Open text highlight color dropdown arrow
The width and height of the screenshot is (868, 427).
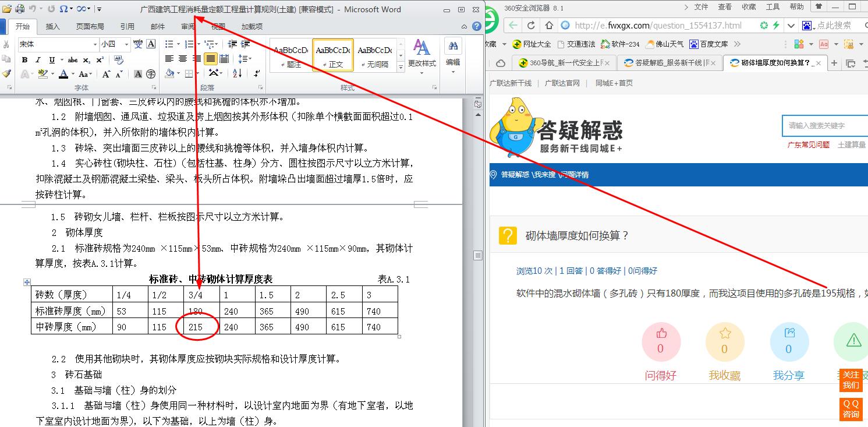click(52, 74)
